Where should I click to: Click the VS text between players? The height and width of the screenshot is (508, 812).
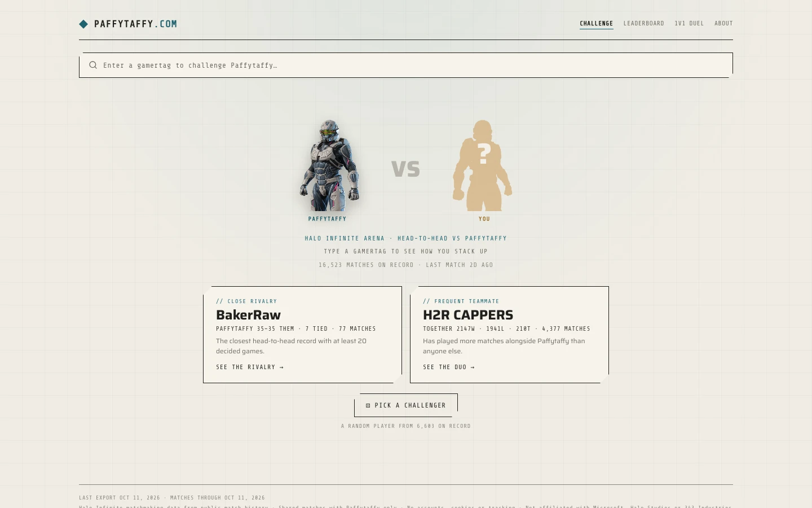point(405,169)
